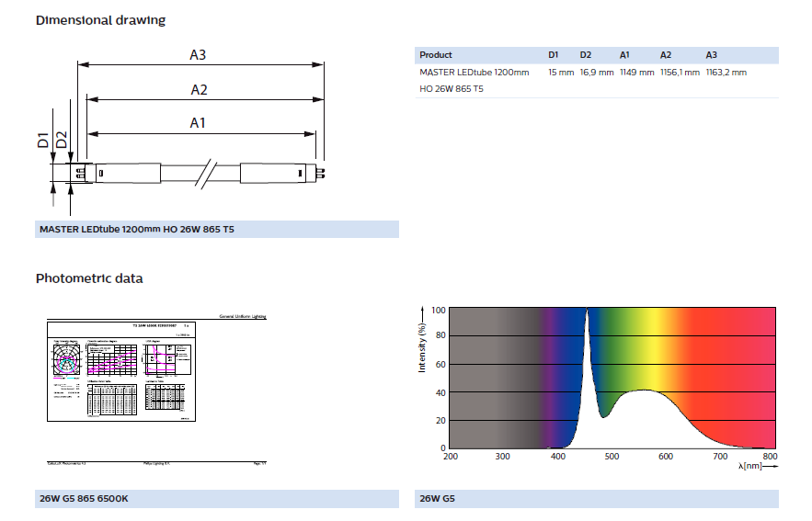Click the 800 wavelength axis tick
This screenshot has width=812, height=521.
(770, 457)
